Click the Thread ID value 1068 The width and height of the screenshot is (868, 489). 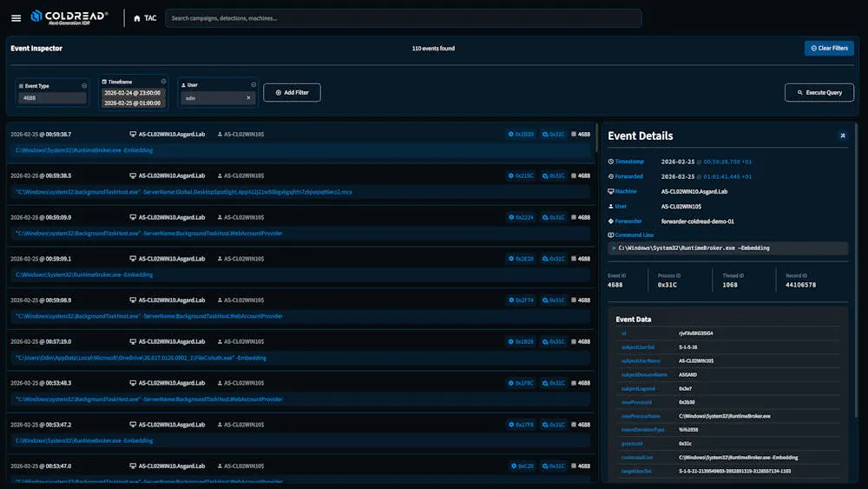tap(730, 285)
